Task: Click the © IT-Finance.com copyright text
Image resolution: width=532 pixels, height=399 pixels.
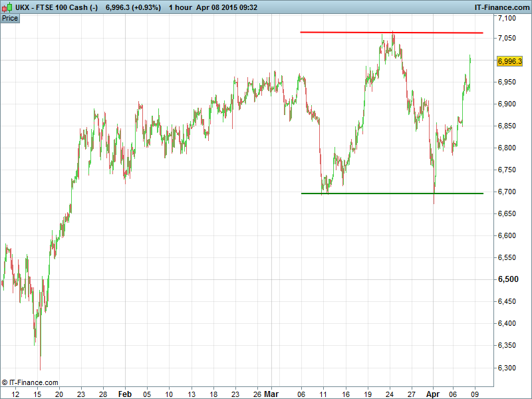Action: coord(30,382)
